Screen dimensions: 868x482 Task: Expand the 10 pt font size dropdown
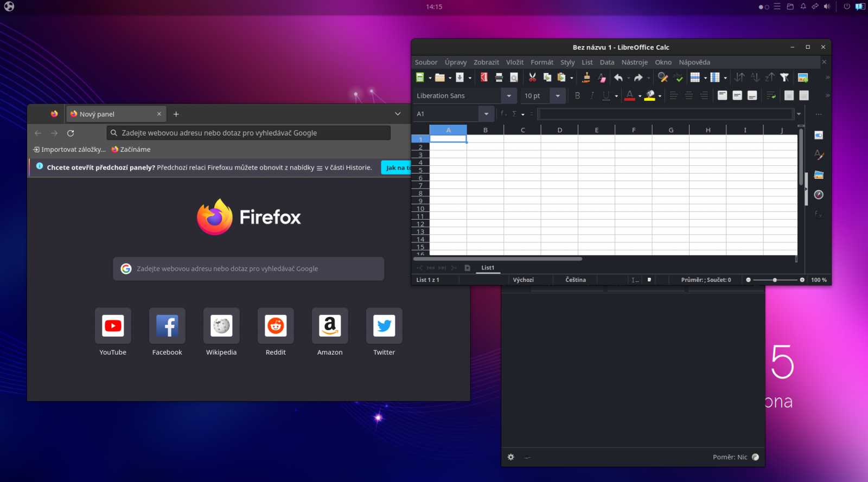point(558,96)
